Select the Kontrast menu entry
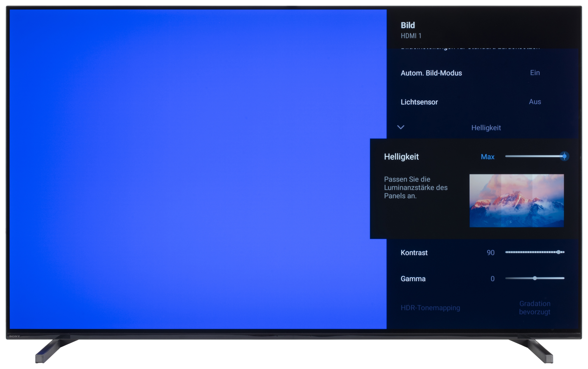 coord(414,253)
